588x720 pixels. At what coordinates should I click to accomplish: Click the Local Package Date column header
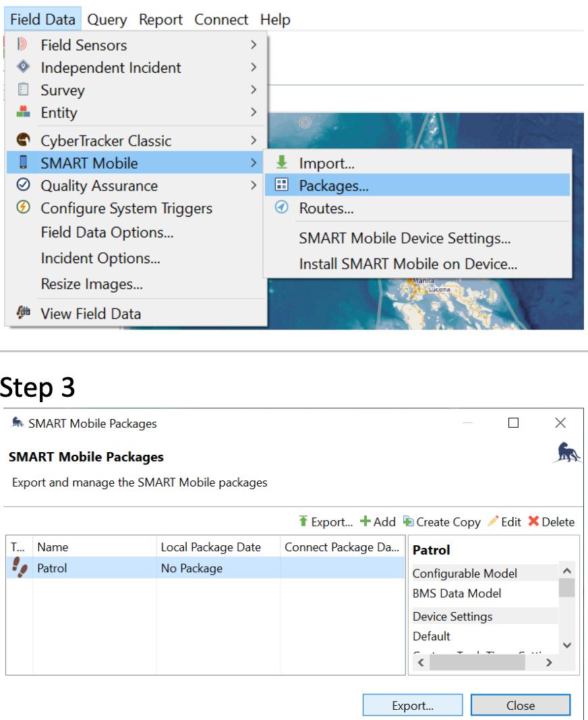pos(218,547)
